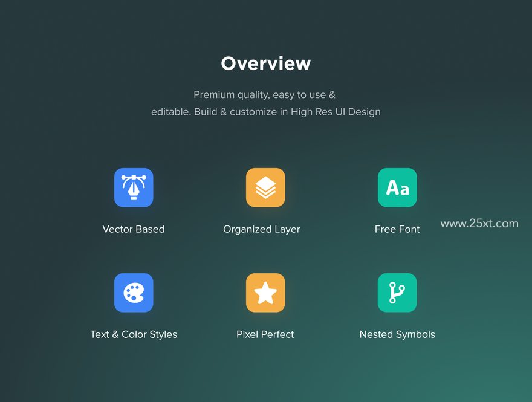The image size is (532, 402).
Task: Click the blue pen-tool Vector Based icon
Action: (134, 187)
